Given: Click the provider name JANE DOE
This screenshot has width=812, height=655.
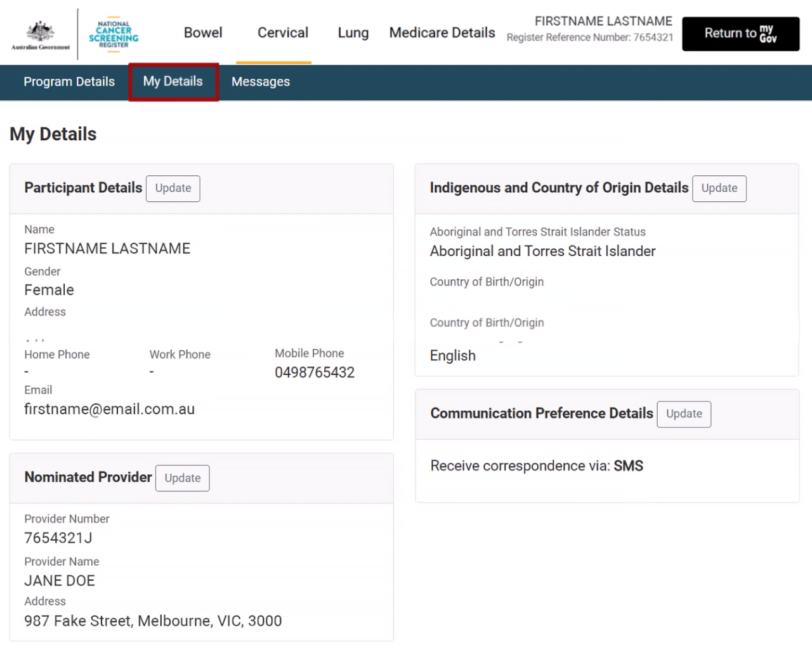Looking at the screenshot, I should point(60,581).
